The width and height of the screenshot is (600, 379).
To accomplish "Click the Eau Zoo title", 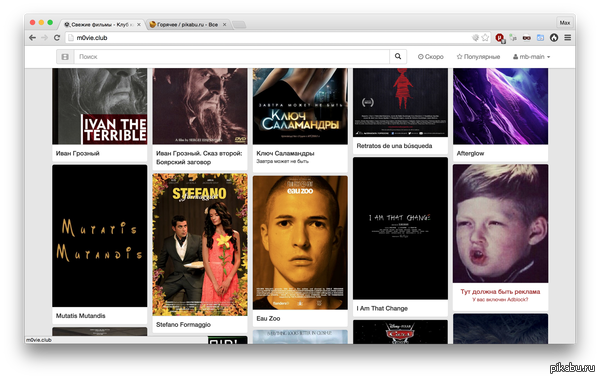I will pos(268,319).
